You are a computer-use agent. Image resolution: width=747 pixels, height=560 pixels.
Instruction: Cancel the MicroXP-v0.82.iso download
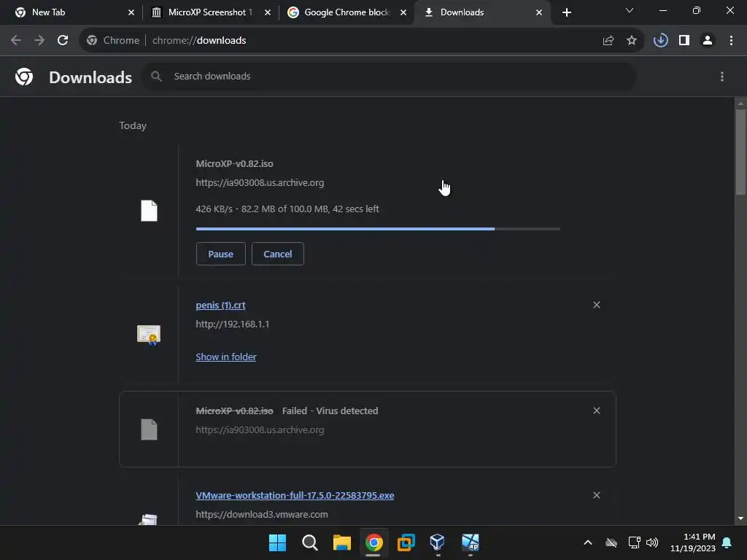[278, 254]
